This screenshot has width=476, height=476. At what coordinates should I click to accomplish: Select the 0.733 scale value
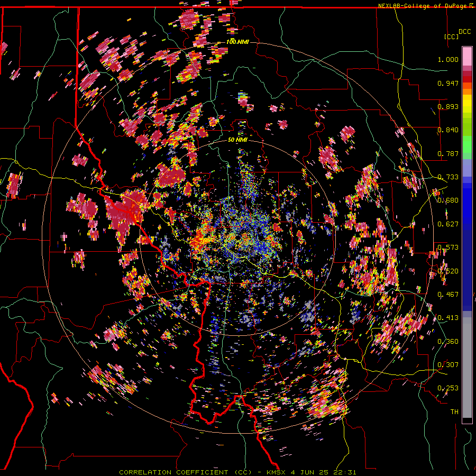coord(448,177)
